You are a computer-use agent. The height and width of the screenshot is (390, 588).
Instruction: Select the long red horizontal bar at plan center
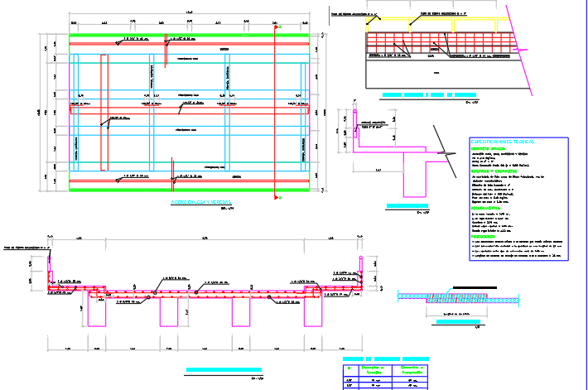point(190,108)
